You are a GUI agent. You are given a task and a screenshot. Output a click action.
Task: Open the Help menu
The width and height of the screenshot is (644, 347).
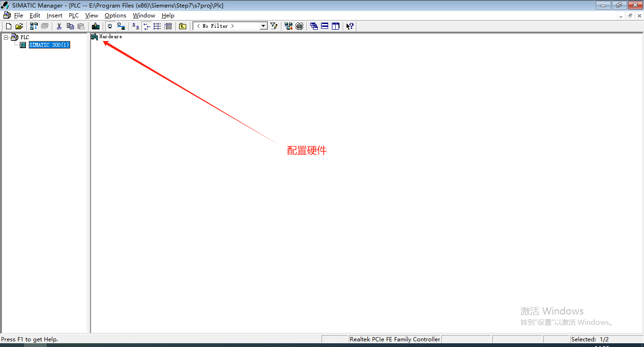tap(168, 16)
